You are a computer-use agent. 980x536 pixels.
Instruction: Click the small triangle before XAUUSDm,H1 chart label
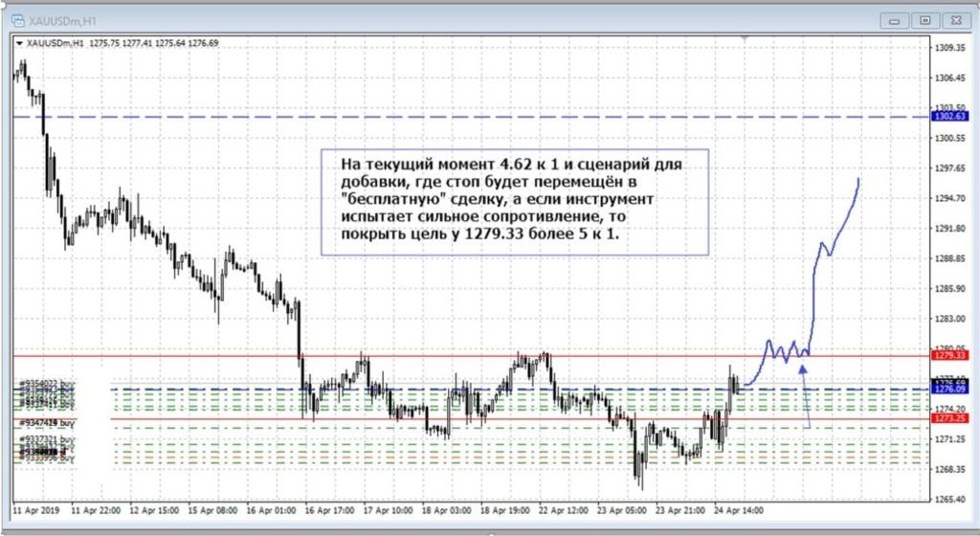[20, 42]
